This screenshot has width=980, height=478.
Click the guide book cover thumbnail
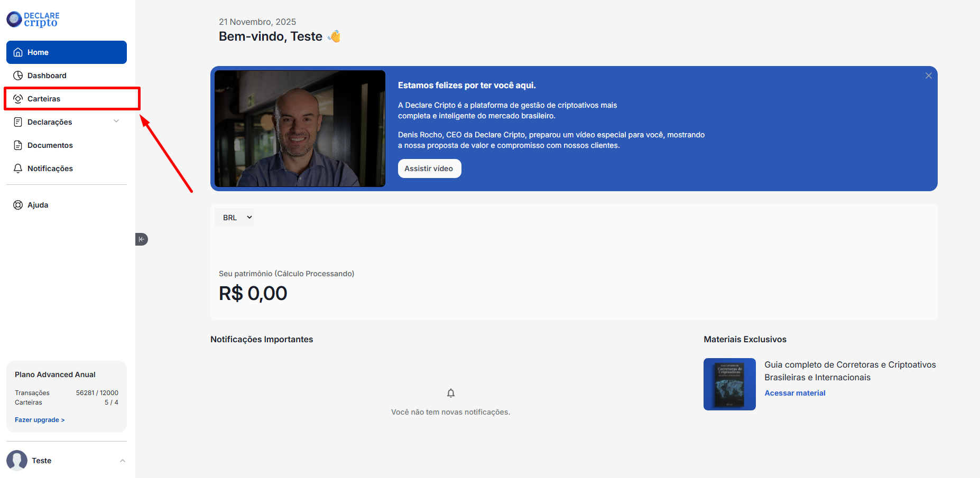coord(729,384)
